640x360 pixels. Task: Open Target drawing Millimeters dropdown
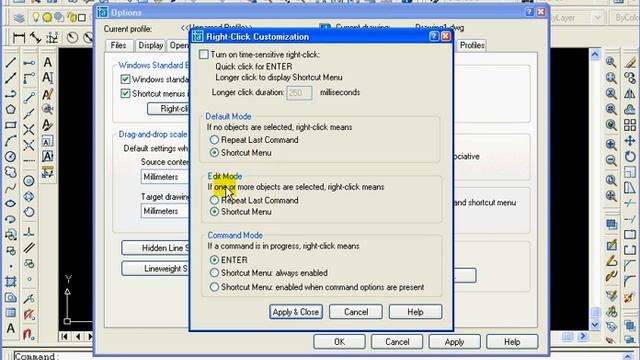(165, 211)
